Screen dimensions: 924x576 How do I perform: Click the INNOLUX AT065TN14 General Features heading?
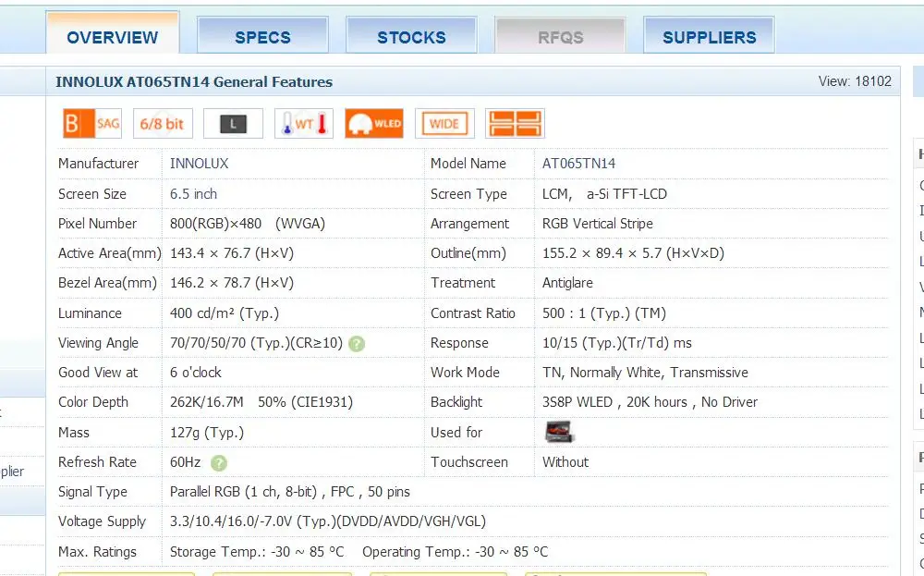coord(194,81)
